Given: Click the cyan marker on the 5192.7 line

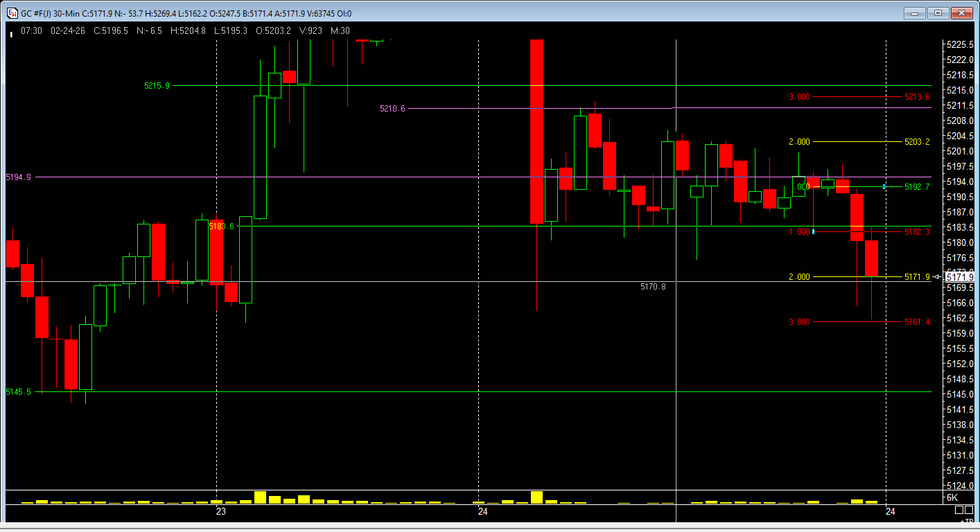Looking at the screenshot, I should pyautogui.click(x=884, y=187).
